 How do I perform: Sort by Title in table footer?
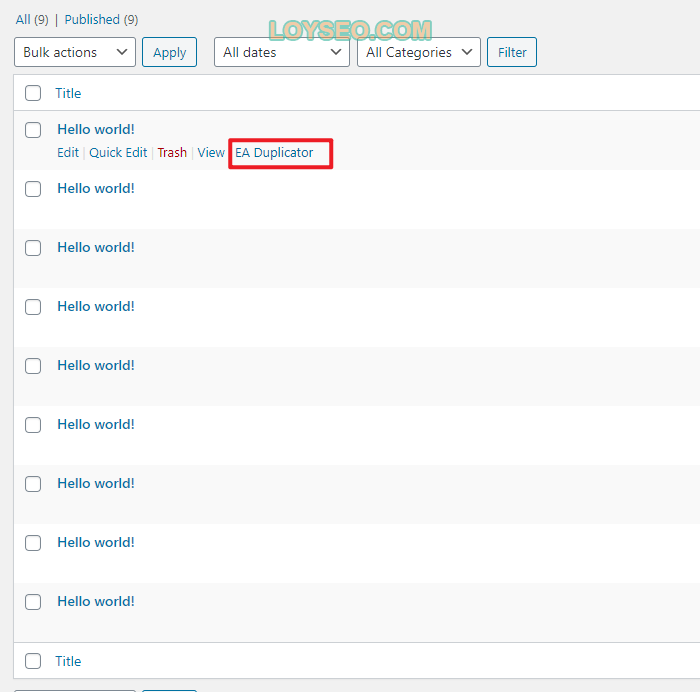68,661
